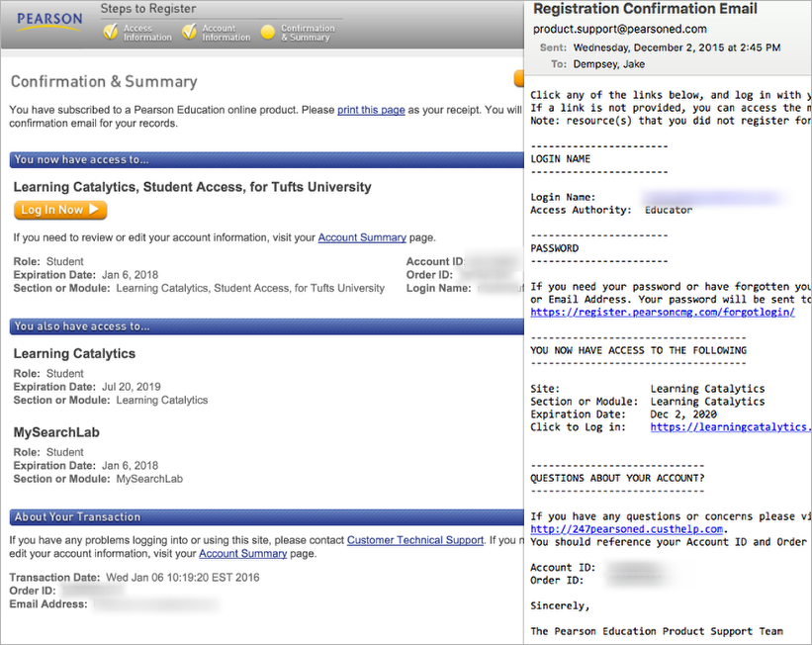Click Access Information step checkmark icon
The width and height of the screenshot is (812, 645).
[111, 32]
